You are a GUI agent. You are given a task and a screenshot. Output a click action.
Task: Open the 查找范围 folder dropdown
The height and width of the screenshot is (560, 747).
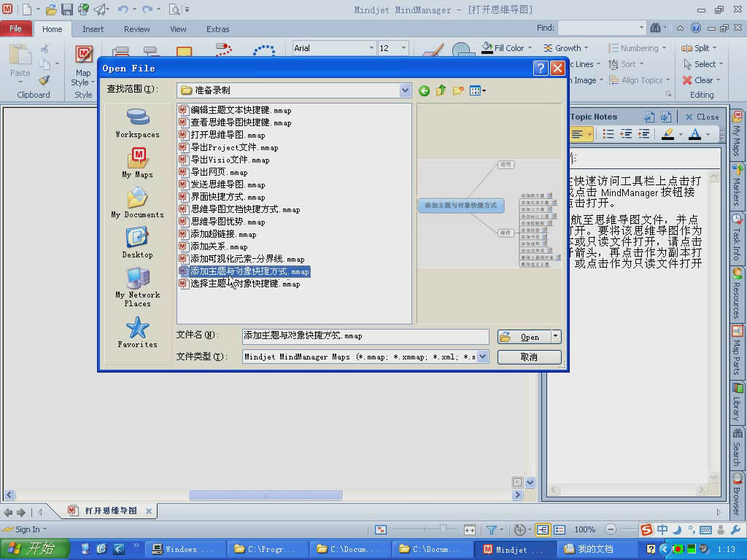click(404, 90)
